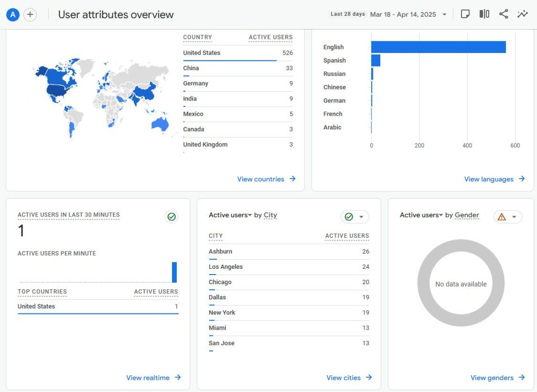Click the 'Active users in last 30 minutes' label

[69, 215]
